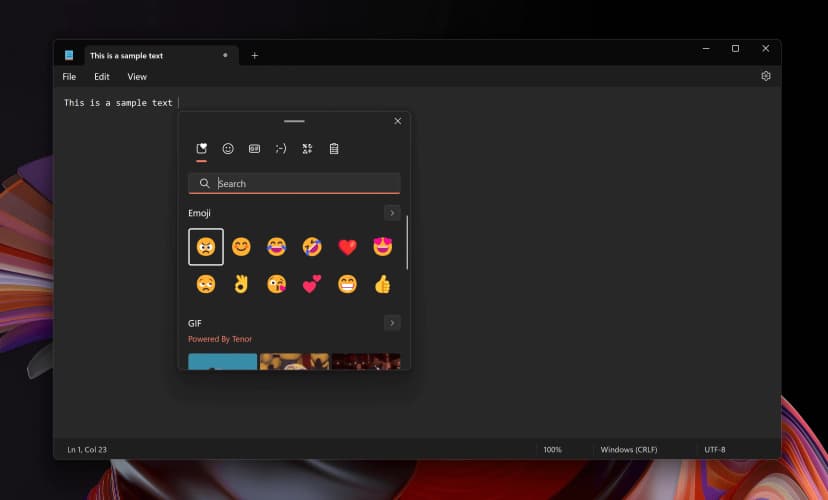Select the blue GIF thumbnail
The width and height of the screenshot is (828, 500).
pos(223,362)
